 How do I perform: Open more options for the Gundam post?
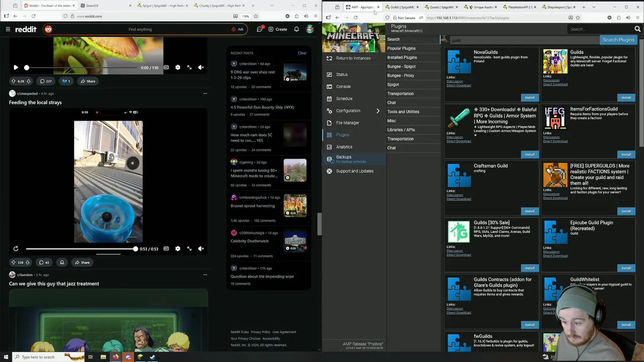(x=205, y=275)
